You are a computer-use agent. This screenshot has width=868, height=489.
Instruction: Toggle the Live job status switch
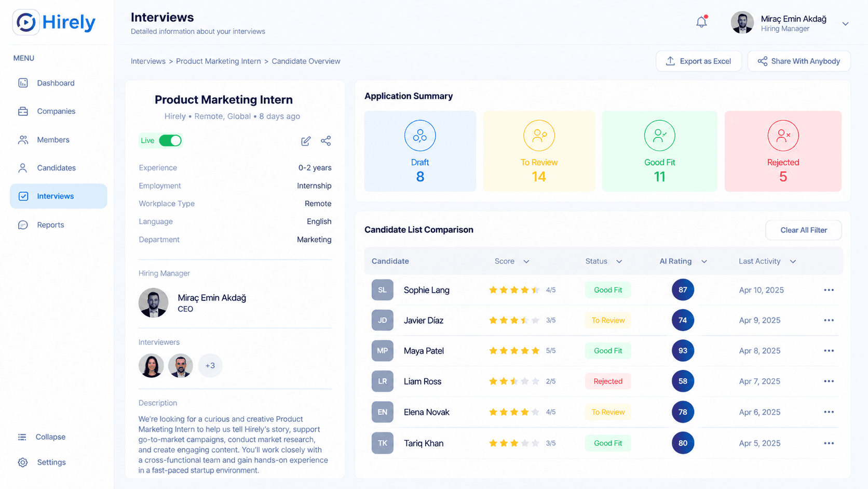pyautogui.click(x=170, y=140)
